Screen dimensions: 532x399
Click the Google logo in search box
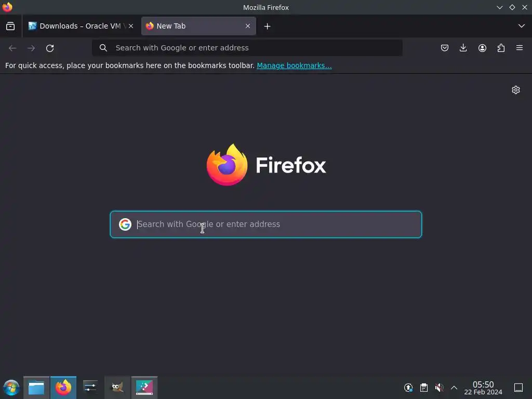point(125,224)
